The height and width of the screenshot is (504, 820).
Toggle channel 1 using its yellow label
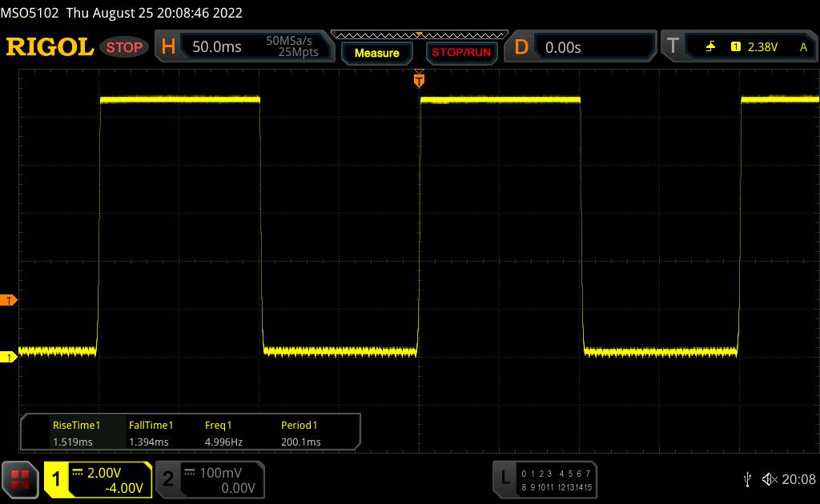pyautogui.click(x=57, y=479)
